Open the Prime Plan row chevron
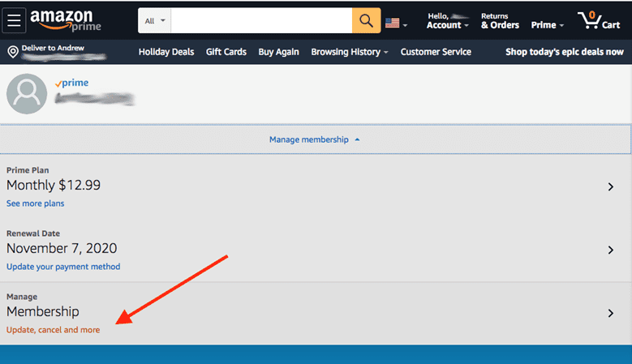 611,186
